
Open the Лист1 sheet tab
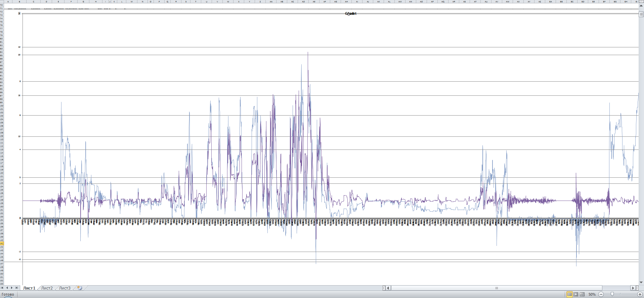29,288
